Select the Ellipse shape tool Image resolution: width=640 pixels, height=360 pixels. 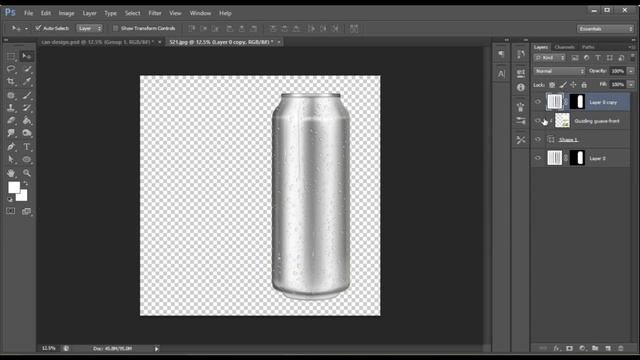27,160
